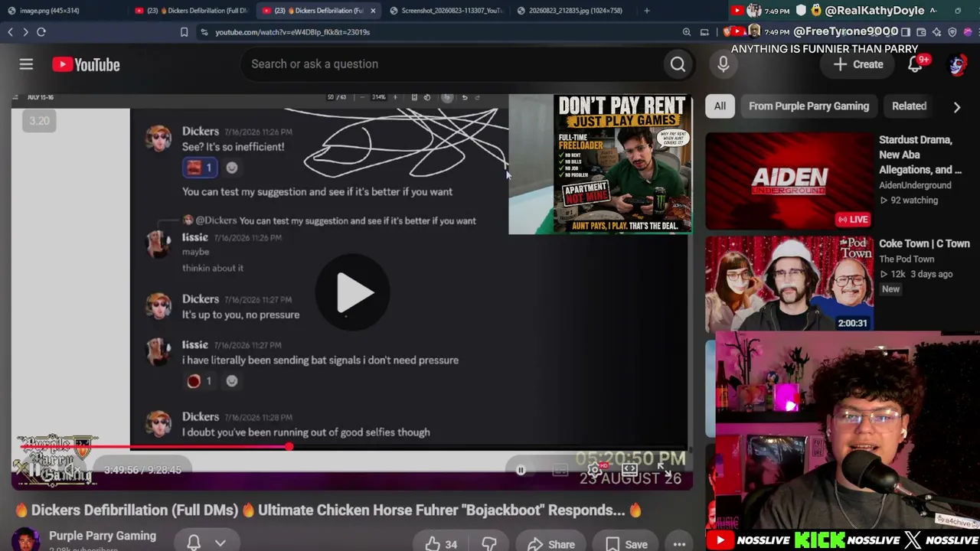Share the video using Share button
Screen dimensions: 980x551
click(x=551, y=544)
